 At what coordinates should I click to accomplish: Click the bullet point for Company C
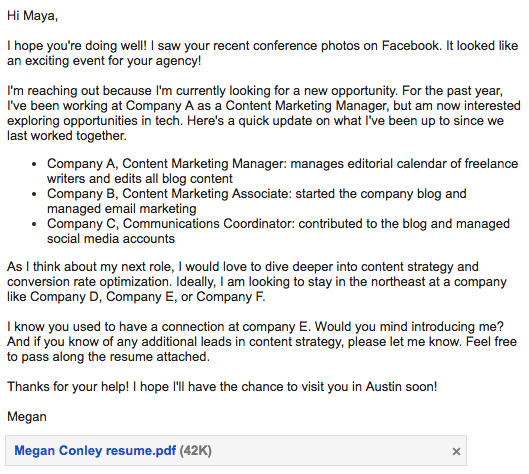(34, 224)
